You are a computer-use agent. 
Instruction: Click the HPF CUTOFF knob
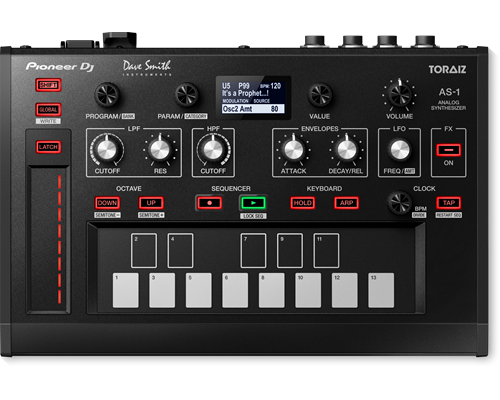(213, 149)
